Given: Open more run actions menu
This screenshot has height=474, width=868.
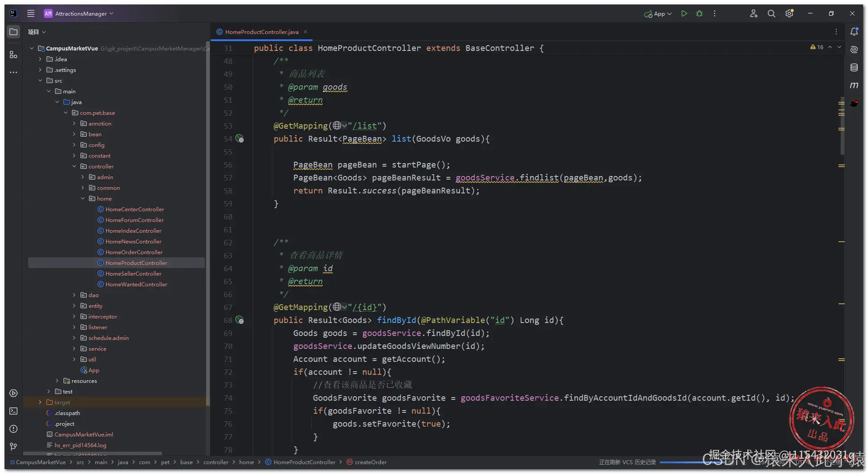Looking at the screenshot, I should click(715, 13).
